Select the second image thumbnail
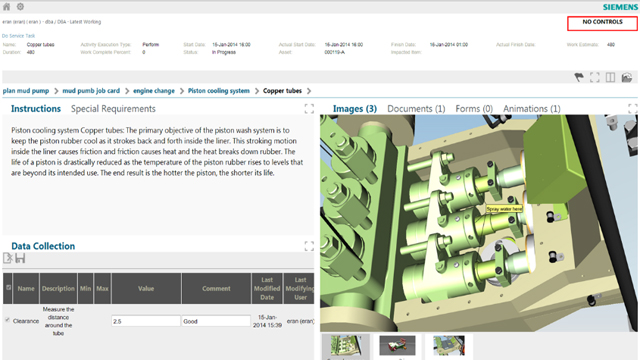640x360 pixels. click(x=397, y=346)
